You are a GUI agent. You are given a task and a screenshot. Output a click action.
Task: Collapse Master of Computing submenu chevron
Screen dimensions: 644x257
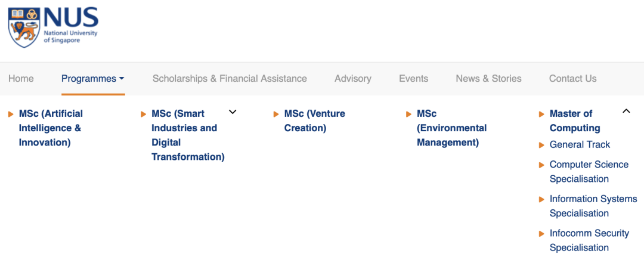tap(626, 111)
